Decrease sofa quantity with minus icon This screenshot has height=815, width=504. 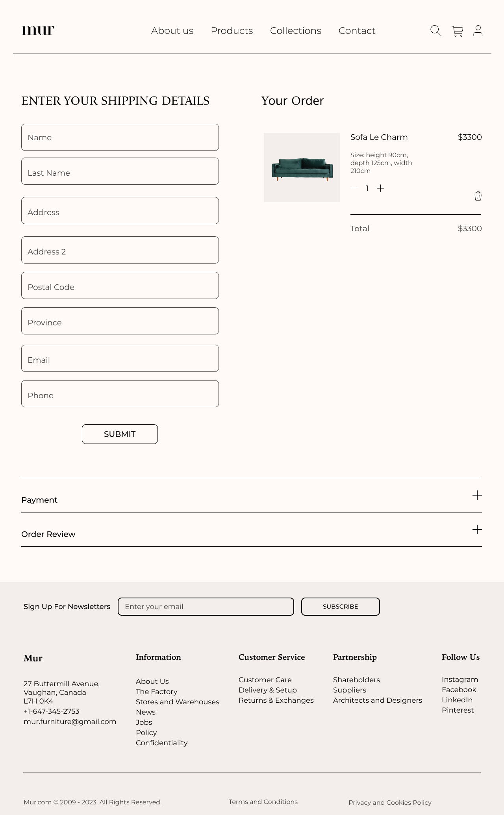tap(354, 188)
